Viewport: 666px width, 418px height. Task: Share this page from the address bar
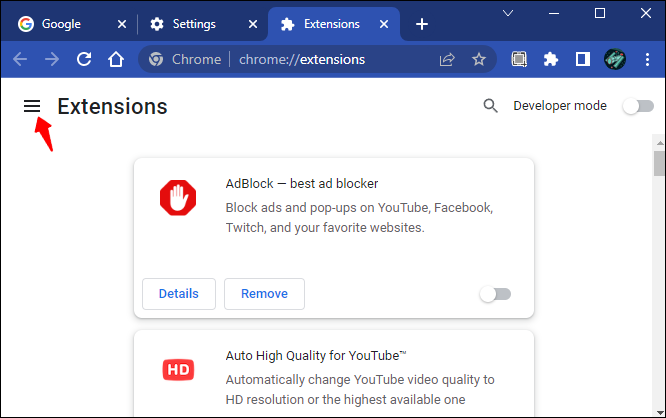447,59
